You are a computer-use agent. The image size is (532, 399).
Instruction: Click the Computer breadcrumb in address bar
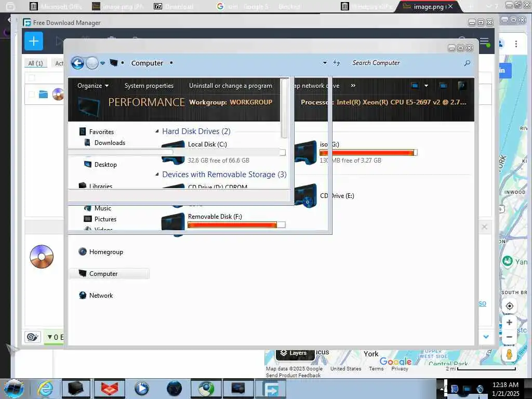147,63
